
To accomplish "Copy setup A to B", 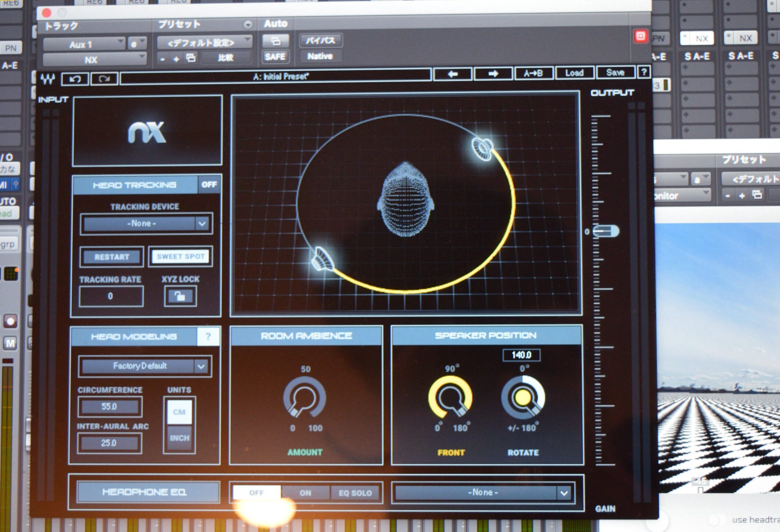I will (x=534, y=73).
